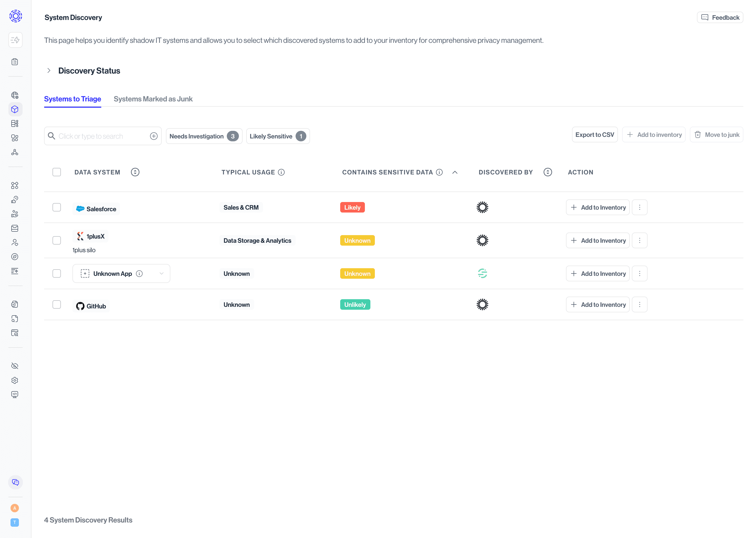
Task: Select the Systems to Triage tab
Action: click(x=72, y=99)
